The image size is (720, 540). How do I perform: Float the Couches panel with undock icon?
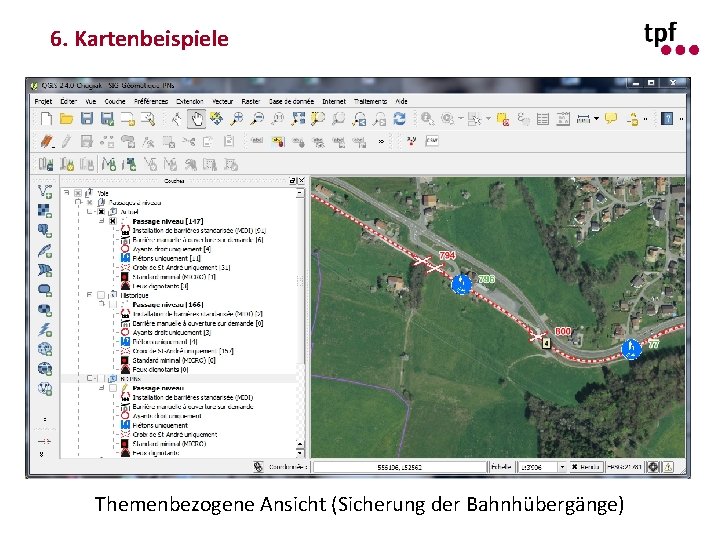pos(292,181)
